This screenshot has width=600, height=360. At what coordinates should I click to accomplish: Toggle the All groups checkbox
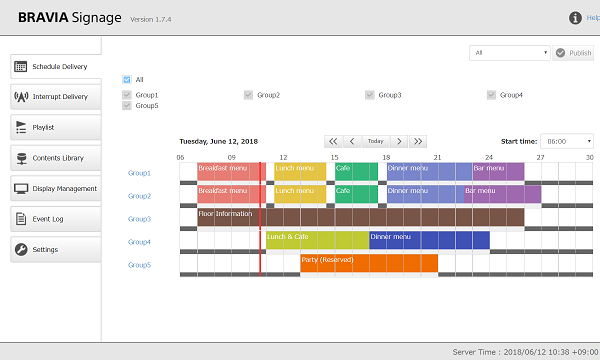point(127,80)
